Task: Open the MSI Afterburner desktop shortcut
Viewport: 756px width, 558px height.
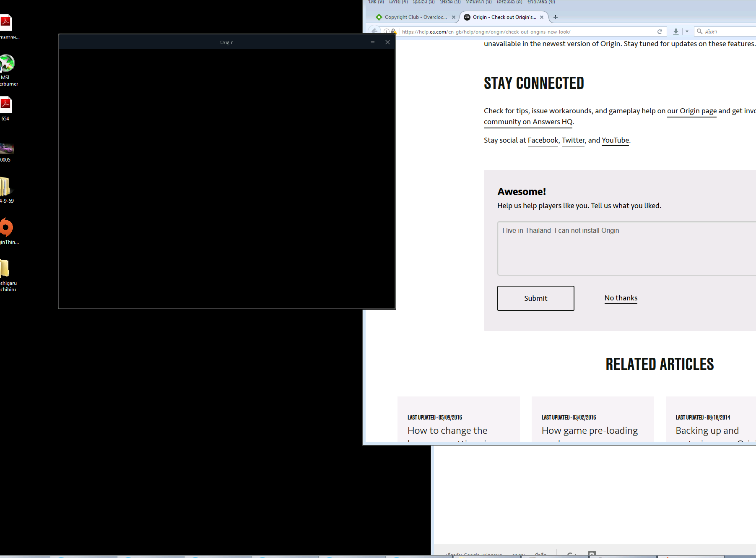Action: pyautogui.click(x=8, y=70)
